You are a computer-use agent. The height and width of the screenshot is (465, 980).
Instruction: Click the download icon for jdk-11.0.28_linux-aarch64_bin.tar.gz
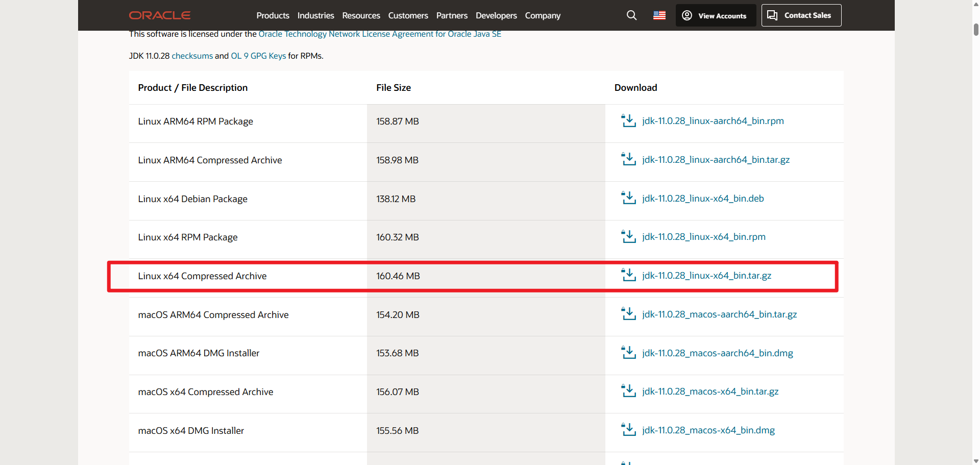point(628,160)
